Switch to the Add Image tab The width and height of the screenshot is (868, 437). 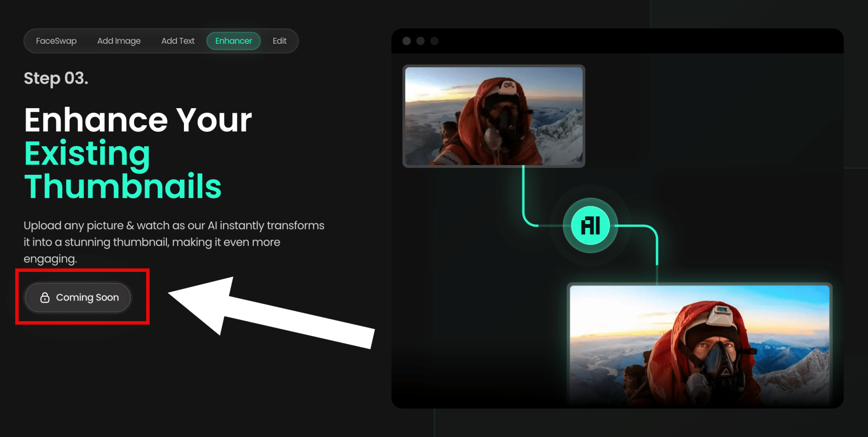[x=119, y=41]
